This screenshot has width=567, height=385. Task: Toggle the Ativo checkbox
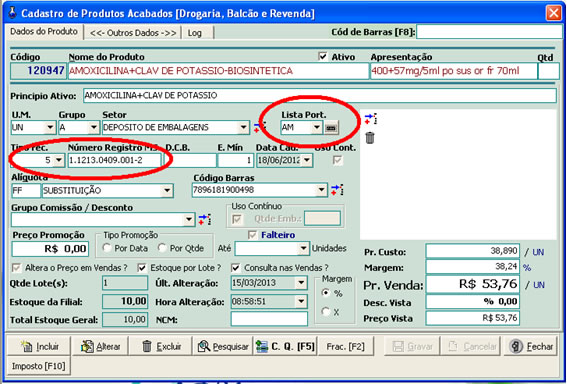pyautogui.click(x=323, y=56)
